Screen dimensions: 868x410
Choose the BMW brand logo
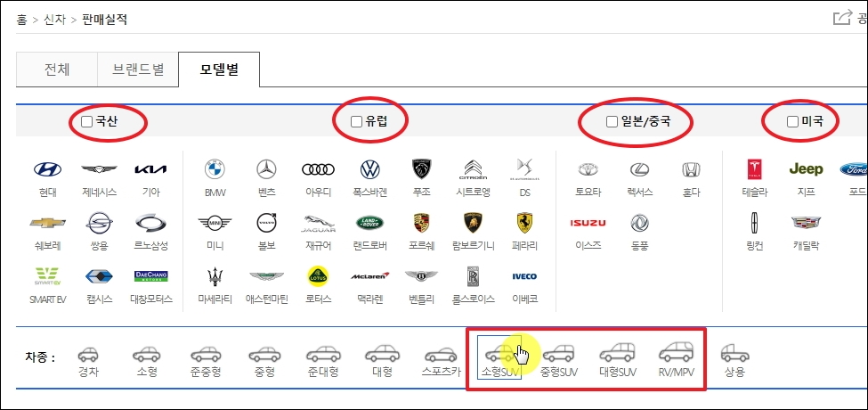[x=215, y=169]
